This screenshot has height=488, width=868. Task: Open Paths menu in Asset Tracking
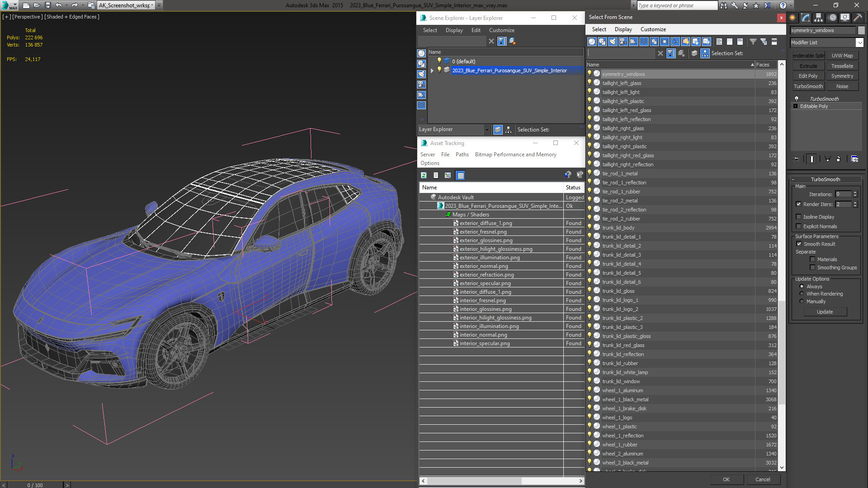pos(462,155)
